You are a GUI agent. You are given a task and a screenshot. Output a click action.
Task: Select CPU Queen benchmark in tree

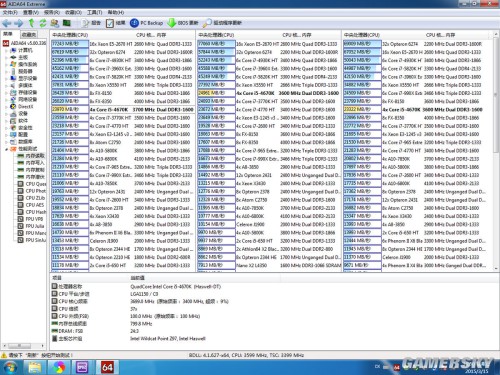pyautogui.click(x=36, y=184)
